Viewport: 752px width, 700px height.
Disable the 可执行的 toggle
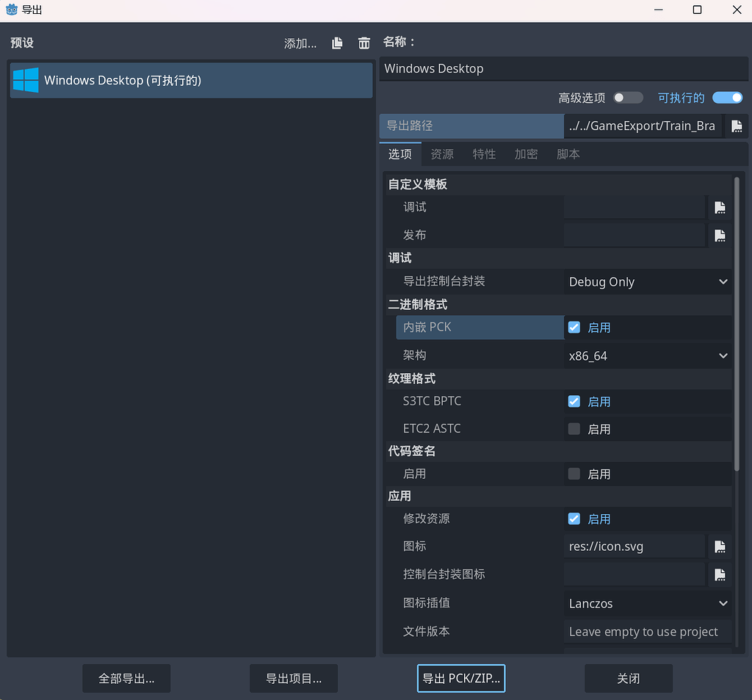click(x=727, y=97)
